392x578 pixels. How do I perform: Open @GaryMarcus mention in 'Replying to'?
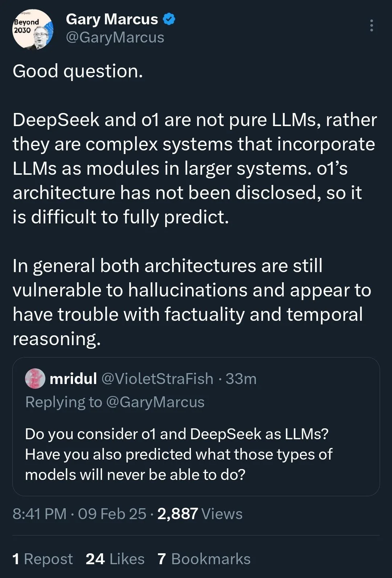155,402
